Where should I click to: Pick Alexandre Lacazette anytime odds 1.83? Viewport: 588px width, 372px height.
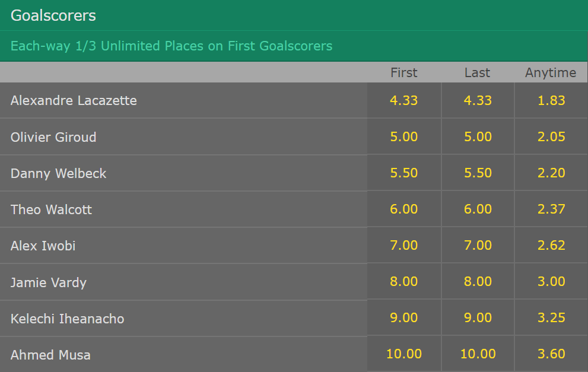point(551,100)
